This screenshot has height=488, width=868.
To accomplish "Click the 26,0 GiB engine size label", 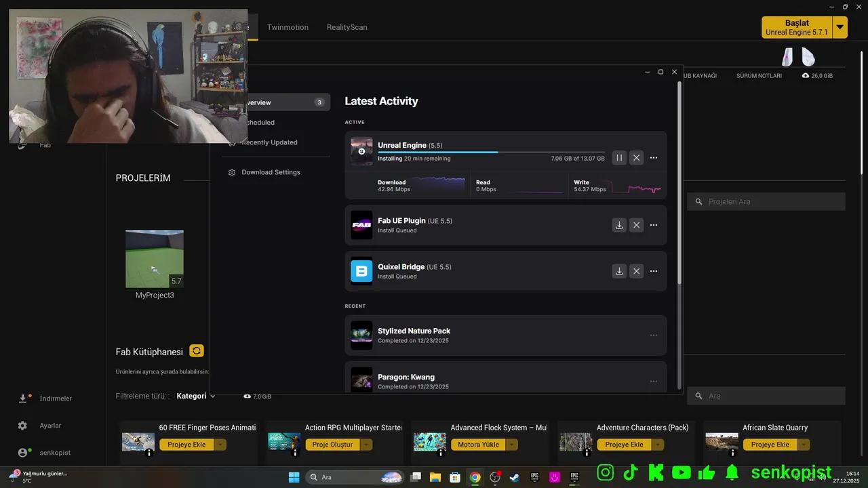I will 817,76.
